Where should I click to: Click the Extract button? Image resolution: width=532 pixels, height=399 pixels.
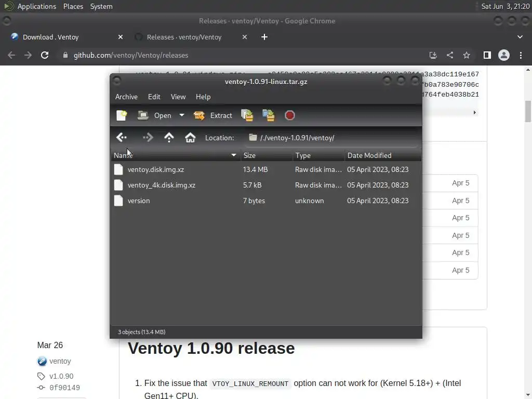tap(212, 115)
